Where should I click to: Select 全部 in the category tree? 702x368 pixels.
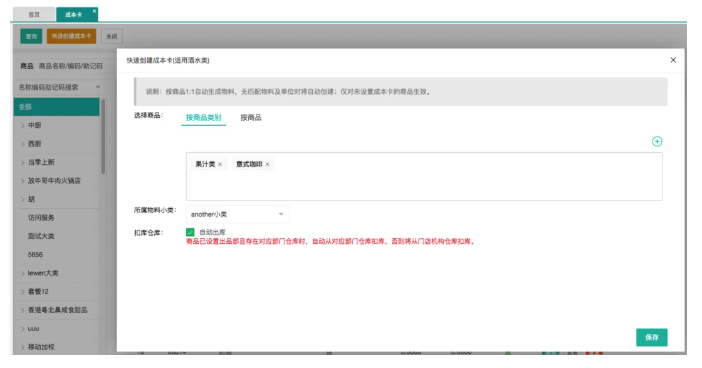[56, 107]
